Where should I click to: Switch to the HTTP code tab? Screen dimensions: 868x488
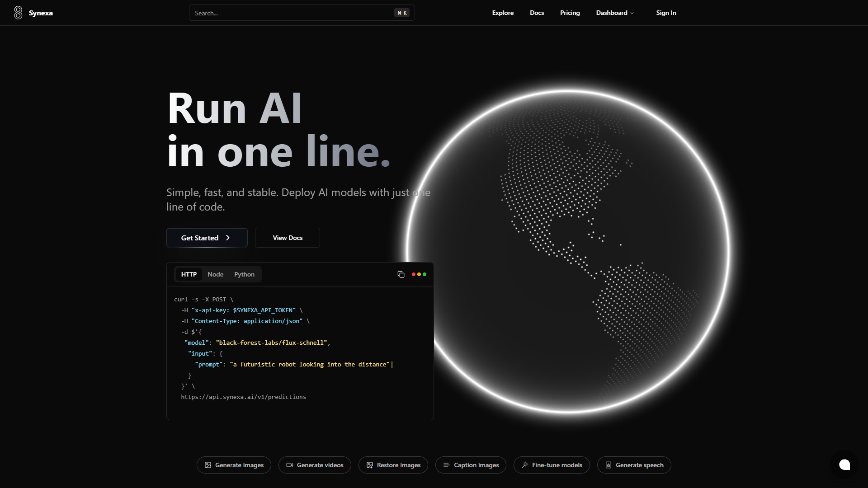[189, 274]
